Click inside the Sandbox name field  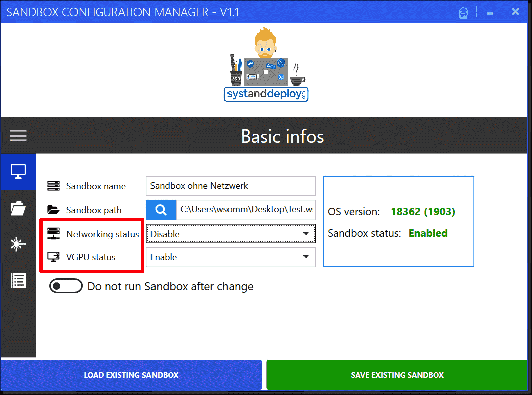(230, 186)
